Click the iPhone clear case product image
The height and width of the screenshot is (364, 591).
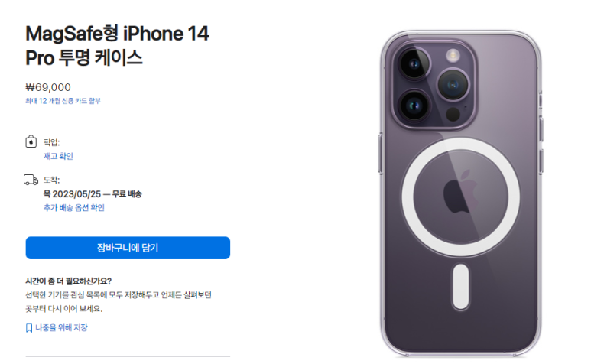(x=460, y=193)
